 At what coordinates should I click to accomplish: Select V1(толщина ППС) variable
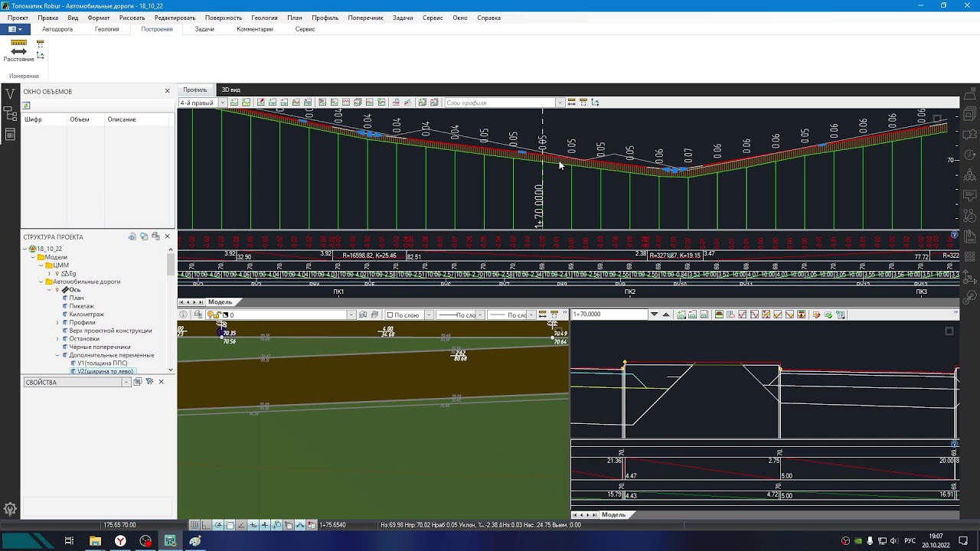coord(102,364)
